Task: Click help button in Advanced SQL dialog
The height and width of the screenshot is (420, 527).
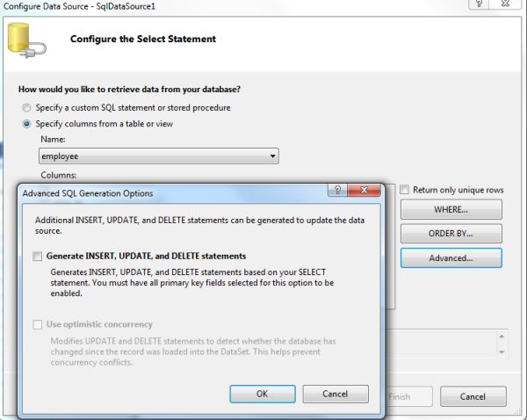Action: [337, 191]
